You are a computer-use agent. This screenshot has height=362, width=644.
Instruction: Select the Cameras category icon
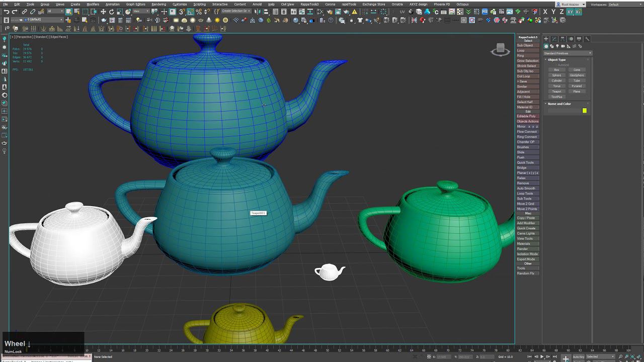pyautogui.click(x=563, y=46)
